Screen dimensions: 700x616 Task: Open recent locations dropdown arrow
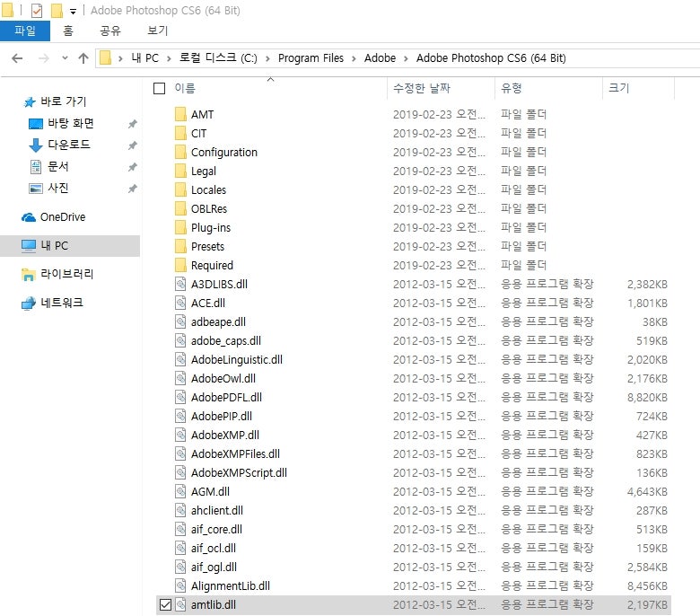[x=66, y=58]
